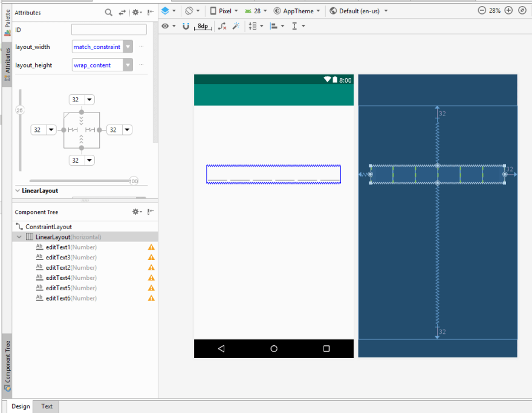The height and width of the screenshot is (413, 532).
Task: Open the view options eye menu
Action: click(x=168, y=26)
